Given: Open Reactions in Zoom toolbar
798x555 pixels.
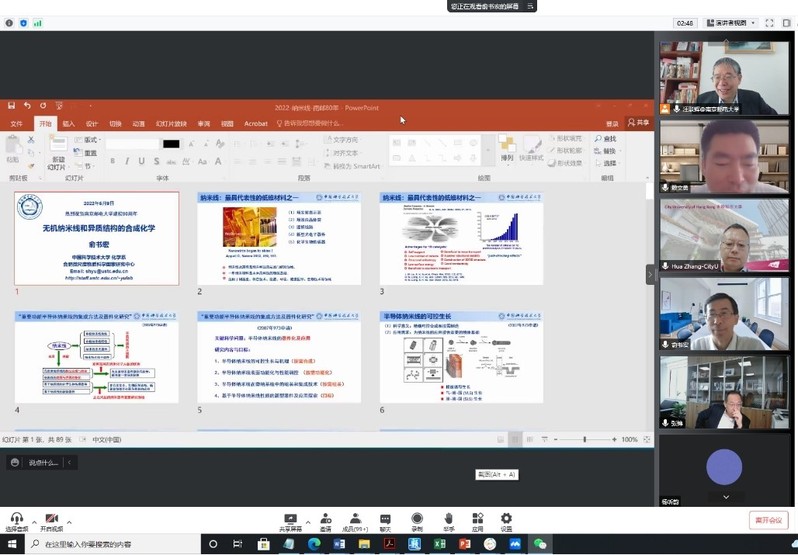Looking at the screenshot, I should (x=447, y=519).
